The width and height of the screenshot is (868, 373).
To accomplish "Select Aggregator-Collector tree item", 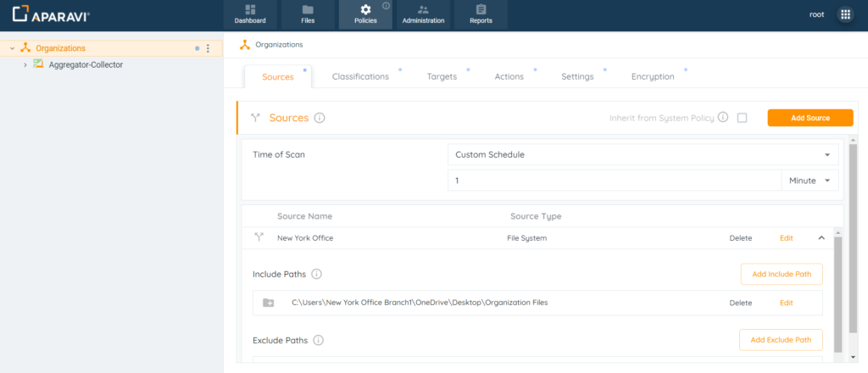I will click(x=86, y=64).
